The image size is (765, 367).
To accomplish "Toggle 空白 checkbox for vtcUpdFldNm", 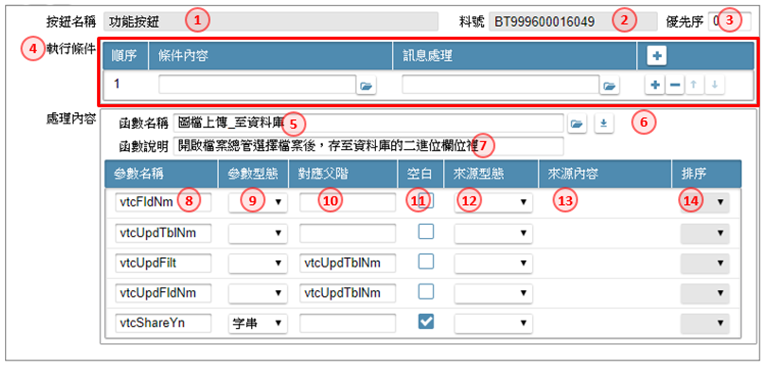I will coord(426,291).
